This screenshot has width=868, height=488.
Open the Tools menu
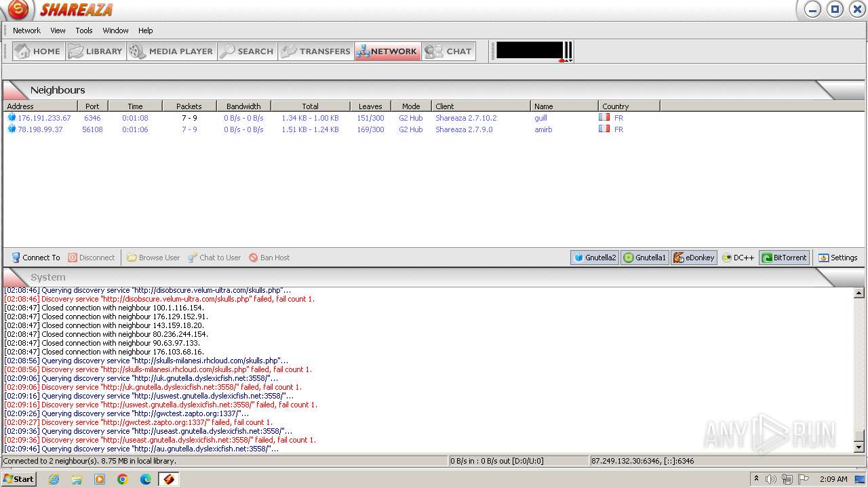[84, 30]
